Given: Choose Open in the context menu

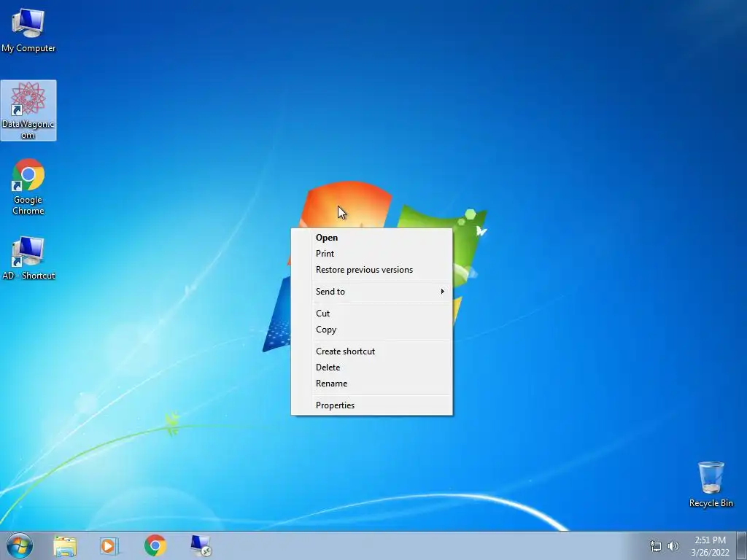Looking at the screenshot, I should 371,238.
